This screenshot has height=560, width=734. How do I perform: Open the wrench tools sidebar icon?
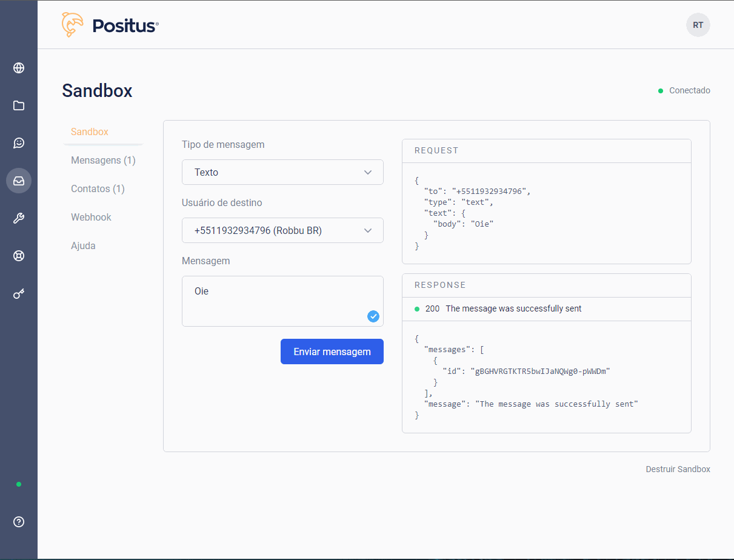(19, 218)
